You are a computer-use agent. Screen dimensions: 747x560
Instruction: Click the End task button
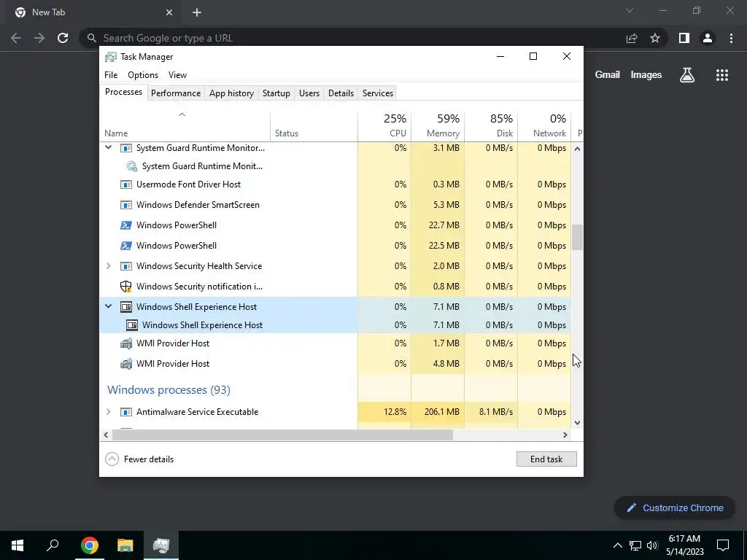click(546, 459)
